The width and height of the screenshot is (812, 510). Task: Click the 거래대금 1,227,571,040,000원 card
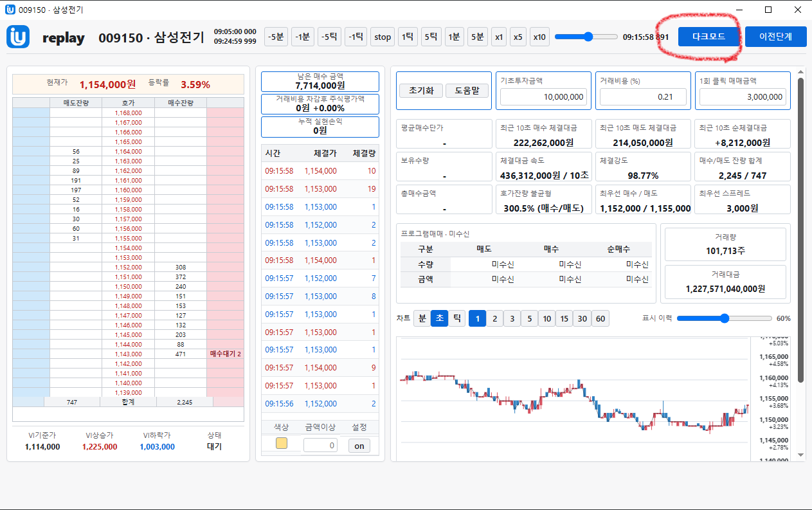click(x=725, y=282)
